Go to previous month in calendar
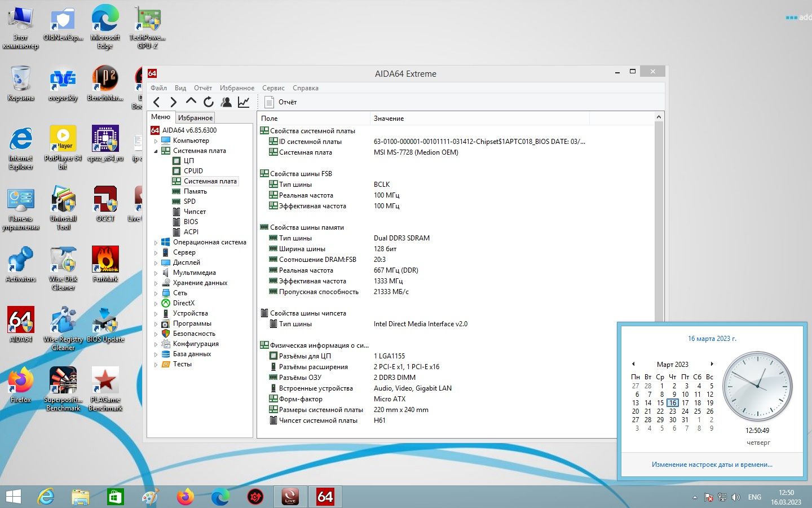812x508 pixels. pos(633,364)
